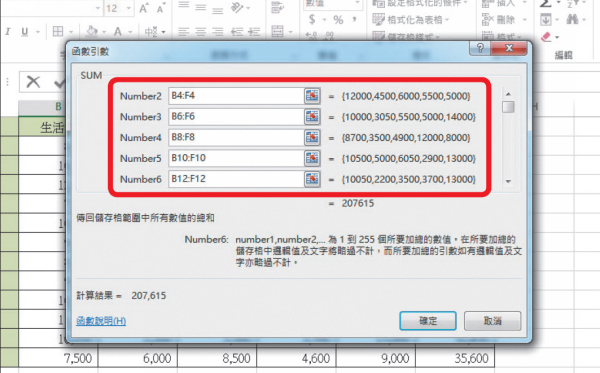Select cell with value 8,500

[217, 358]
